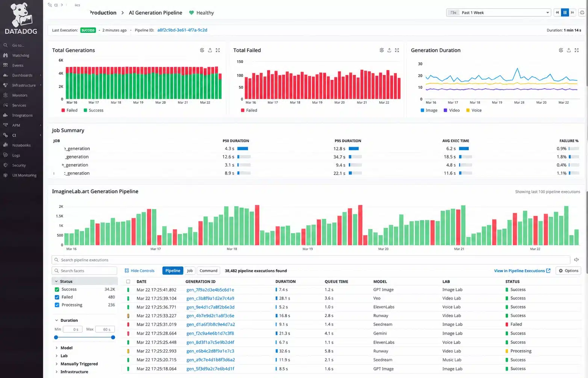Screen dimensions: 588x378
Task: Click the Notebooks icon in sidebar
Action: (5, 145)
